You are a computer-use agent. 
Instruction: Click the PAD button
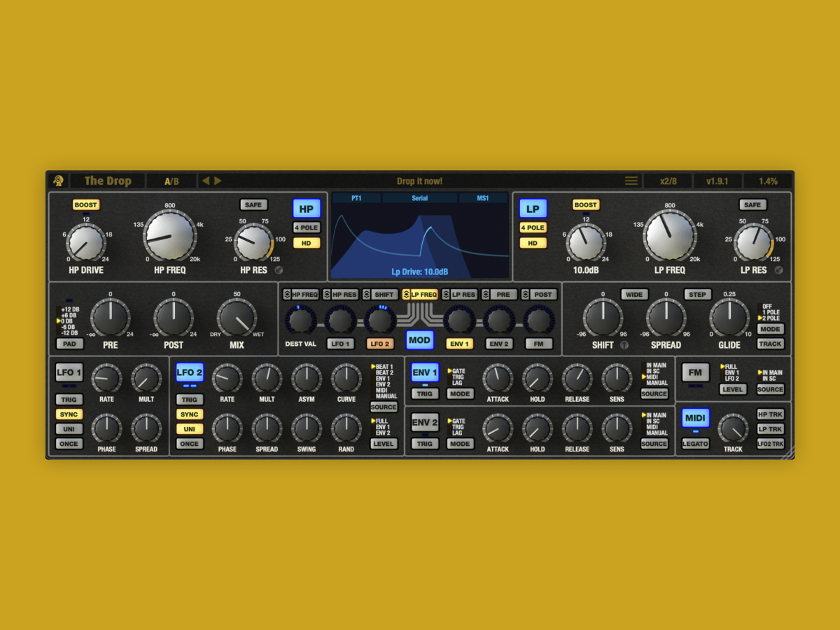(69, 344)
